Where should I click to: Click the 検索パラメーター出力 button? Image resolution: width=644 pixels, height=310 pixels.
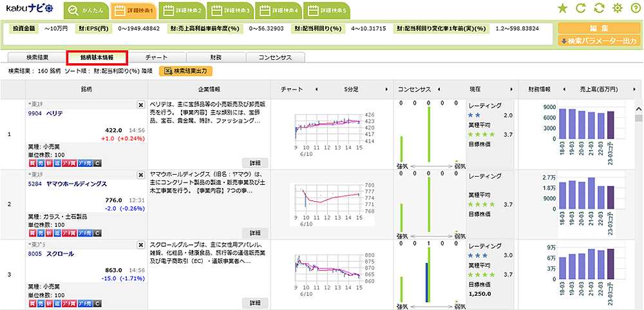click(599, 41)
